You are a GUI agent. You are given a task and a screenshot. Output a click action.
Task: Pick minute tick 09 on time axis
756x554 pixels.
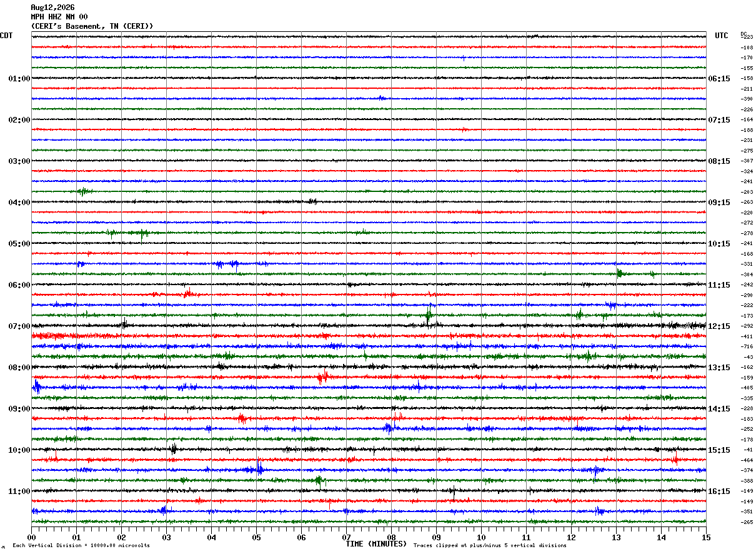pyautogui.click(x=436, y=537)
